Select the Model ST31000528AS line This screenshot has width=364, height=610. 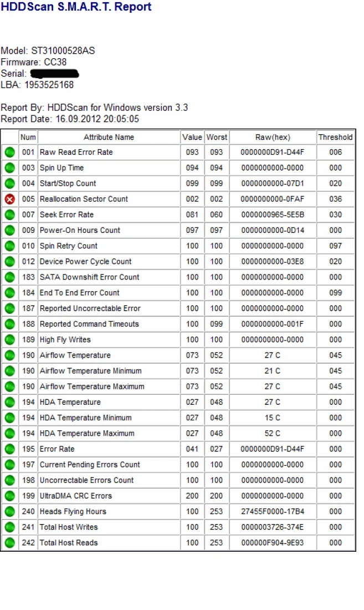click(x=48, y=50)
